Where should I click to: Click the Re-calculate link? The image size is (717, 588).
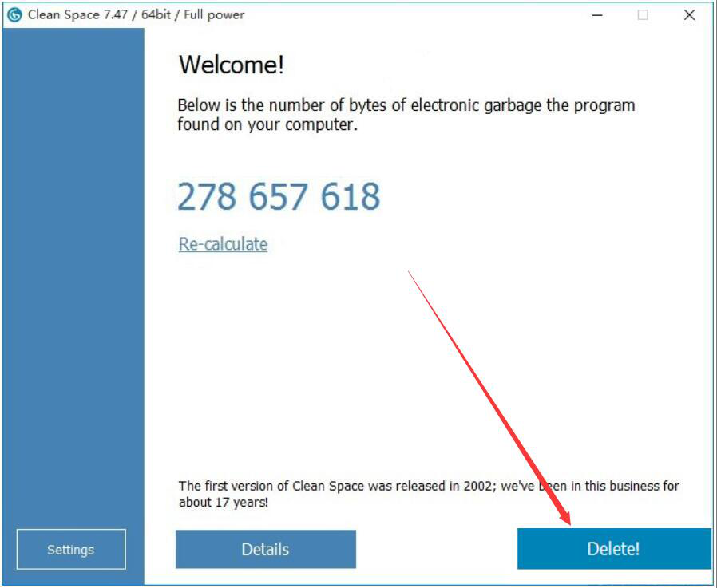point(223,244)
